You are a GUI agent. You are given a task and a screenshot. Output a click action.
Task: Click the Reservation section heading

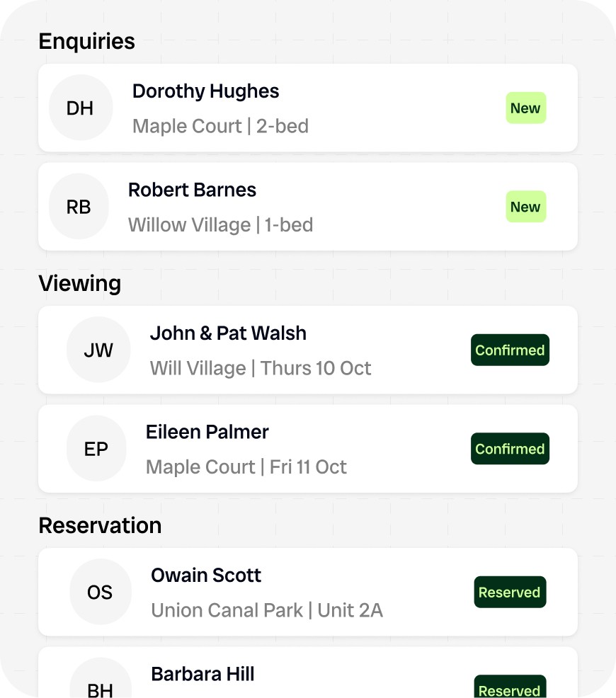click(x=100, y=525)
